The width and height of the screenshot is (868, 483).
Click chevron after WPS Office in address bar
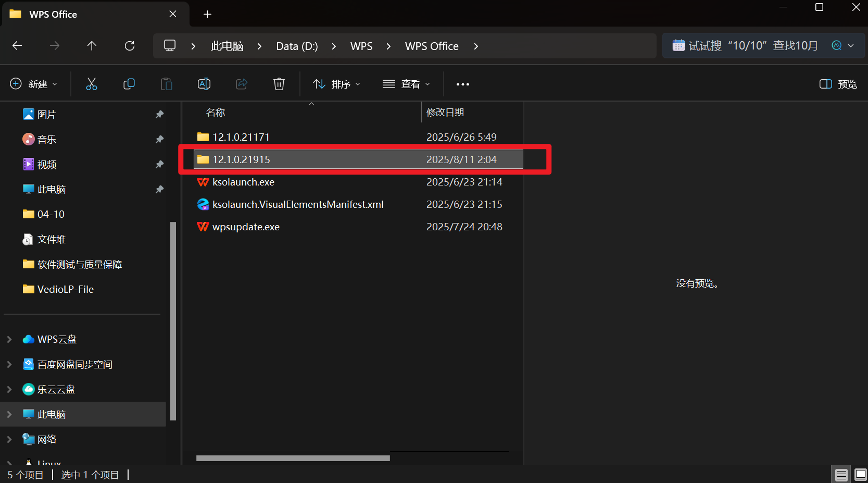pyautogui.click(x=476, y=46)
